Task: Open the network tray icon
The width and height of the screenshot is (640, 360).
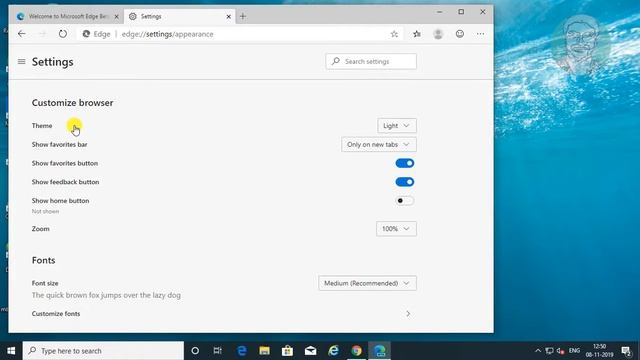Action: [x=549, y=351]
